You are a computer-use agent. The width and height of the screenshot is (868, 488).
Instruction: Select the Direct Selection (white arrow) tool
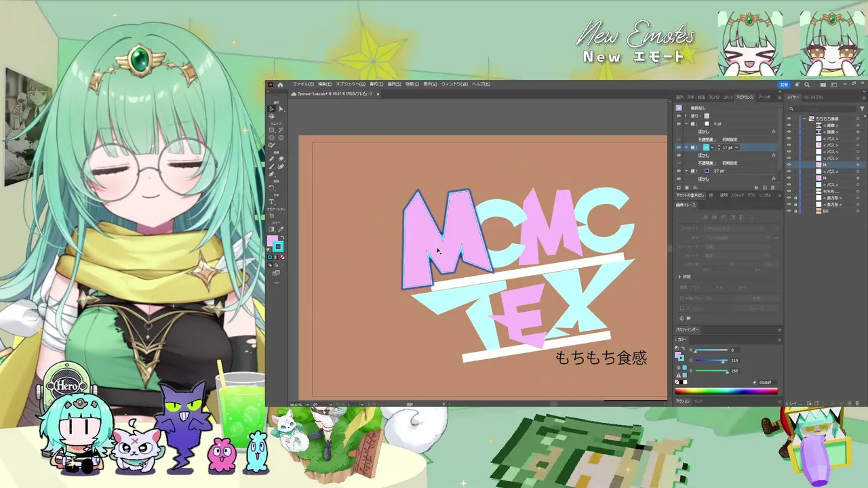pos(281,108)
